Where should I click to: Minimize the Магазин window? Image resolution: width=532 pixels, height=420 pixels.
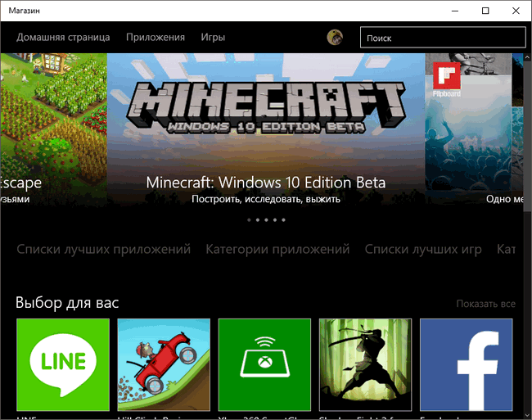[x=455, y=11]
